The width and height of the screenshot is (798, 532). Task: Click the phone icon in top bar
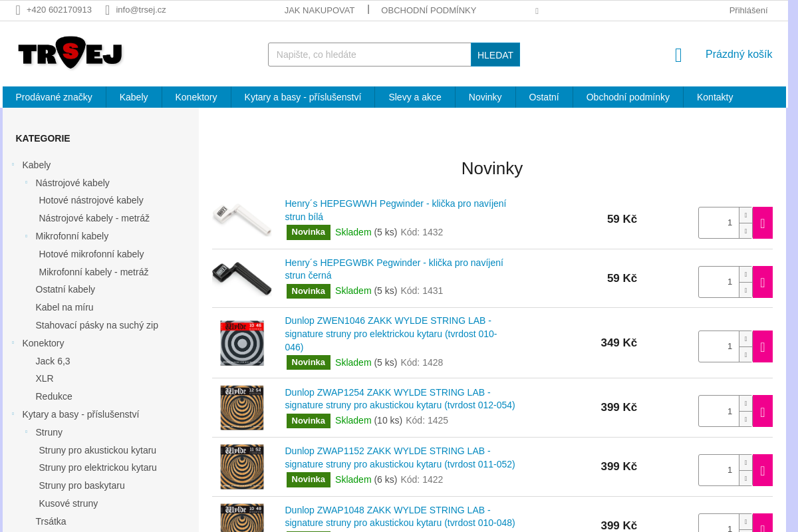tap(18, 10)
